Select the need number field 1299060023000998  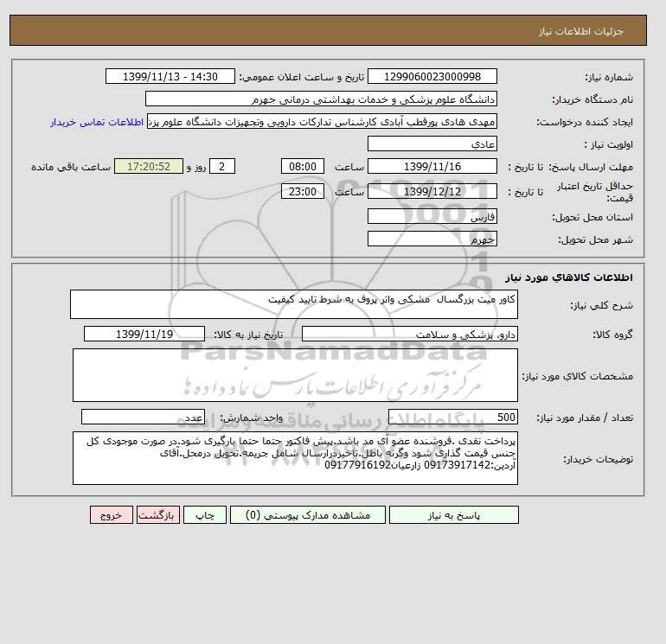pos(432,76)
